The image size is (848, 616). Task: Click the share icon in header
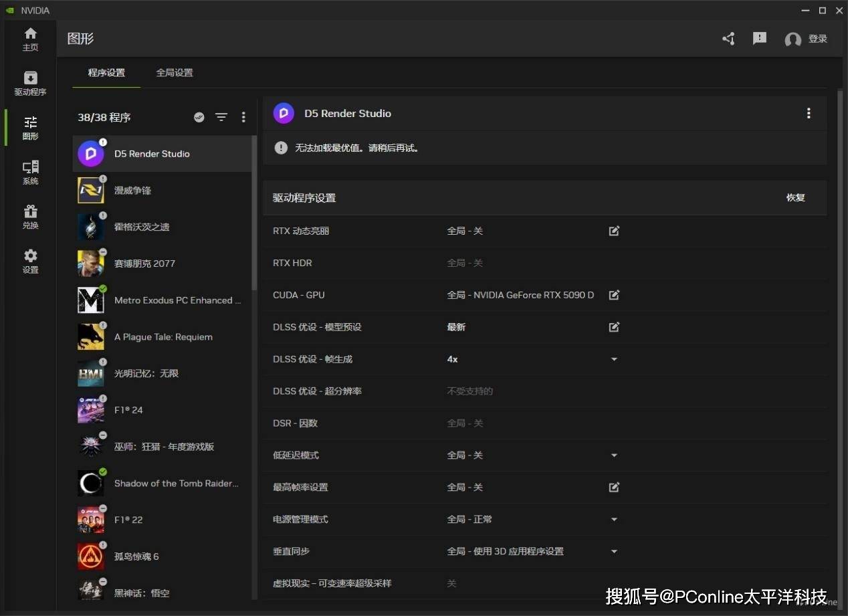pos(728,39)
